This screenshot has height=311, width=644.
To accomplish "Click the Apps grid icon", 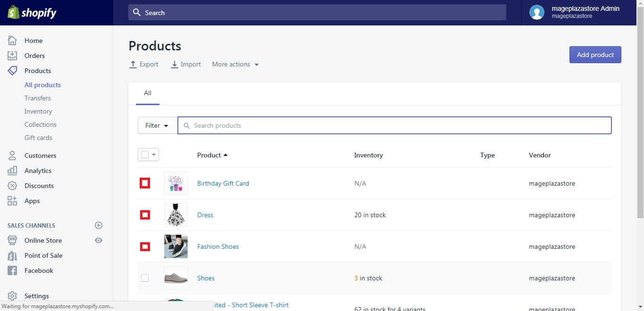I will coord(12,201).
